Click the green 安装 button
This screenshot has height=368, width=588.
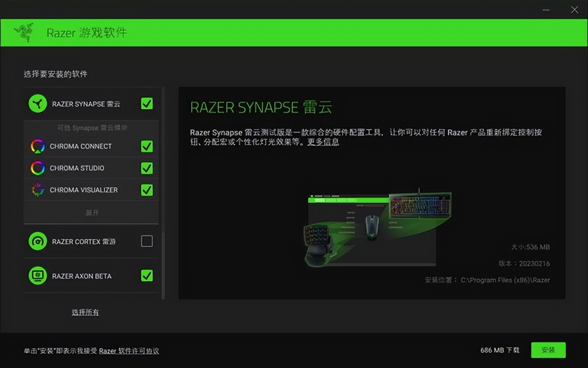pos(548,350)
